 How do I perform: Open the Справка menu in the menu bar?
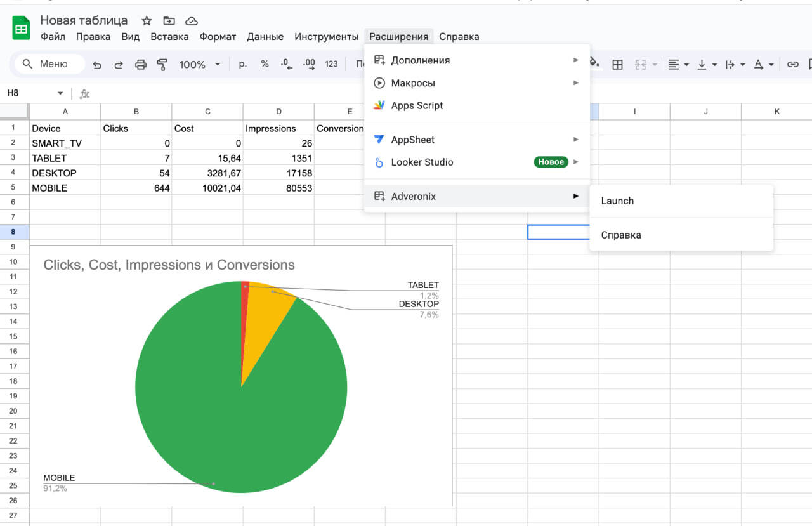[459, 37]
